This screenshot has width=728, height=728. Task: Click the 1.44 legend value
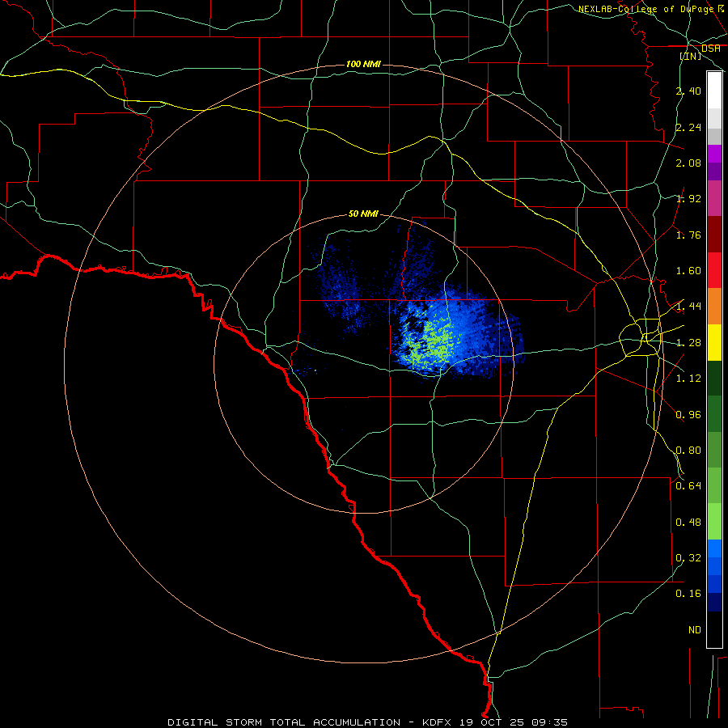pos(688,306)
